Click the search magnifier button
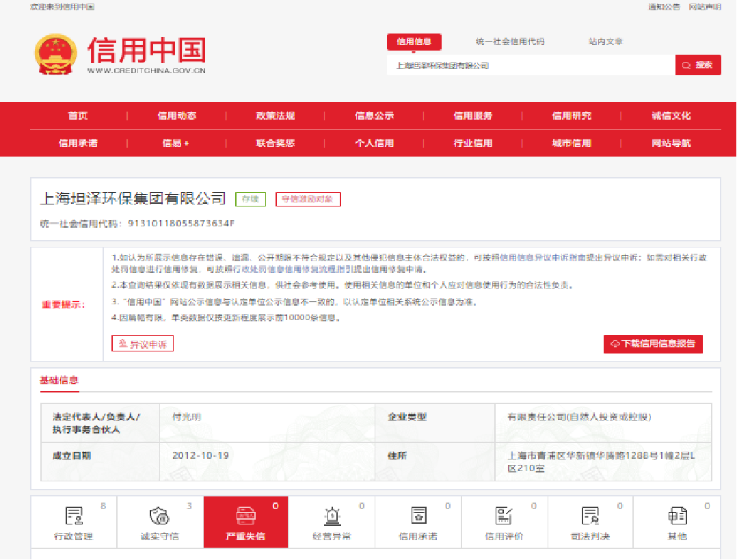 coord(698,65)
